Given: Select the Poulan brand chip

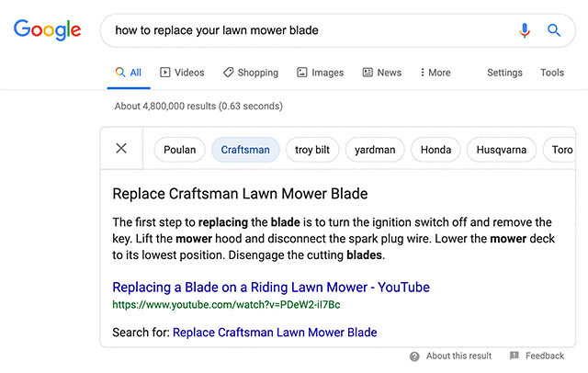Looking at the screenshot, I should coord(180,150).
